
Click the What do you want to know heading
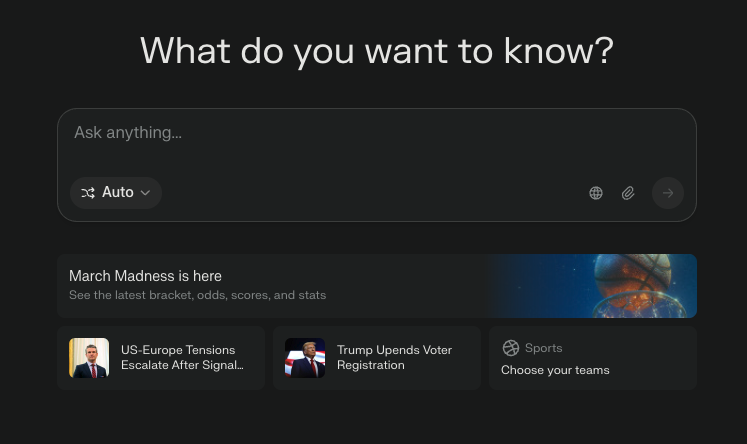[x=377, y=50]
